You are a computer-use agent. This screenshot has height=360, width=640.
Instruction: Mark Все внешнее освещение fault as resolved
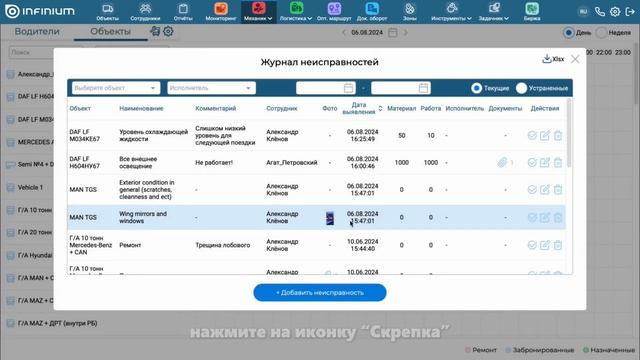[532, 162]
